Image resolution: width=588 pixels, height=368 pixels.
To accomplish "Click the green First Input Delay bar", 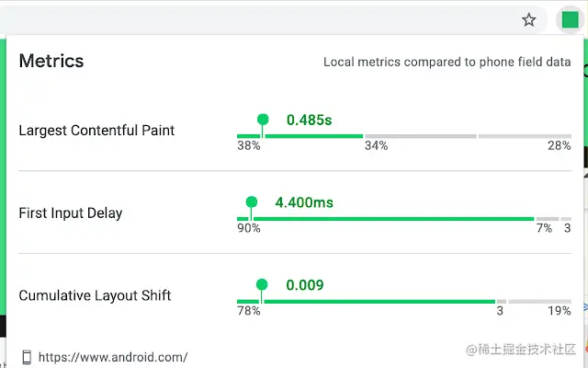I will tap(386, 219).
